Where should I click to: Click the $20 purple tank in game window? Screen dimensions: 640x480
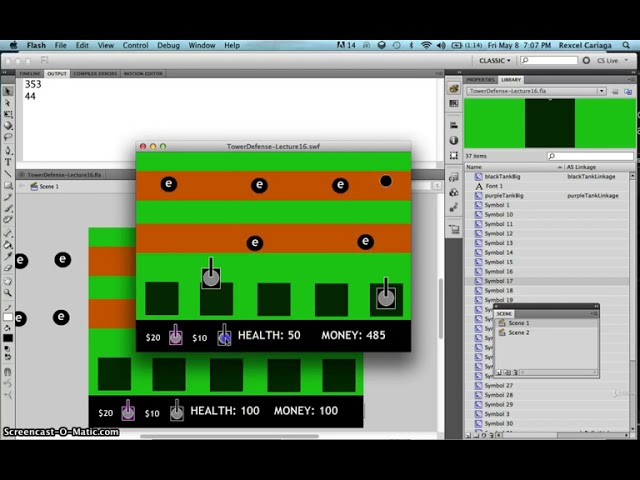click(x=176, y=335)
